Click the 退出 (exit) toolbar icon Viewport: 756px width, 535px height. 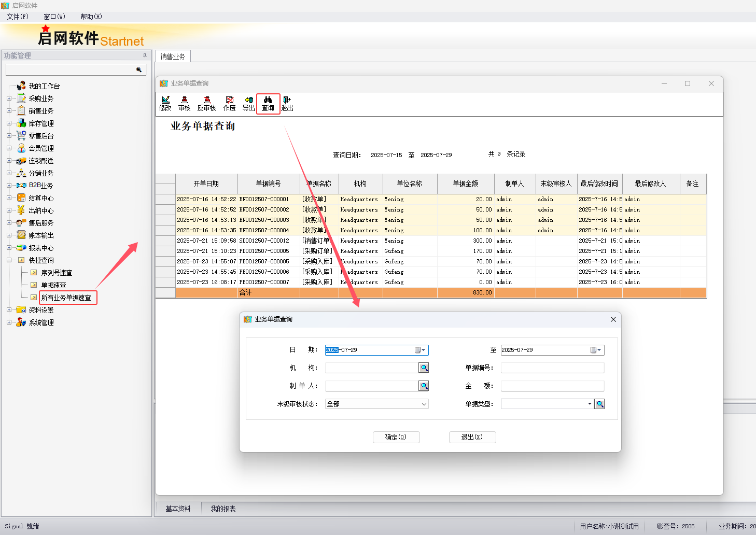click(x=287, y=104)
